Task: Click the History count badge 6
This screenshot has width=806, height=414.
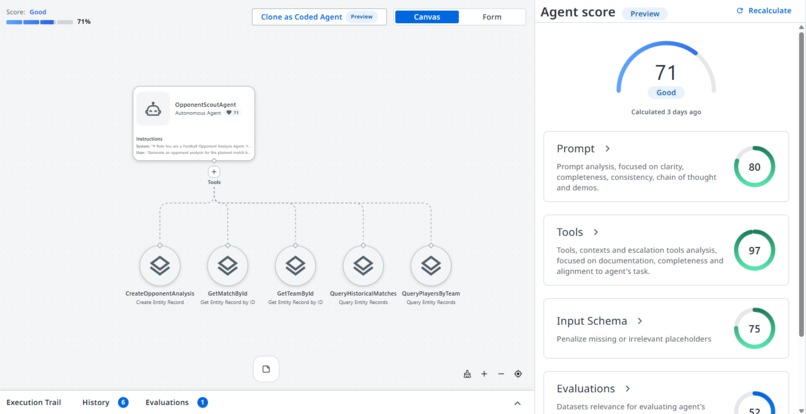Action: click(x=123, y=403)
